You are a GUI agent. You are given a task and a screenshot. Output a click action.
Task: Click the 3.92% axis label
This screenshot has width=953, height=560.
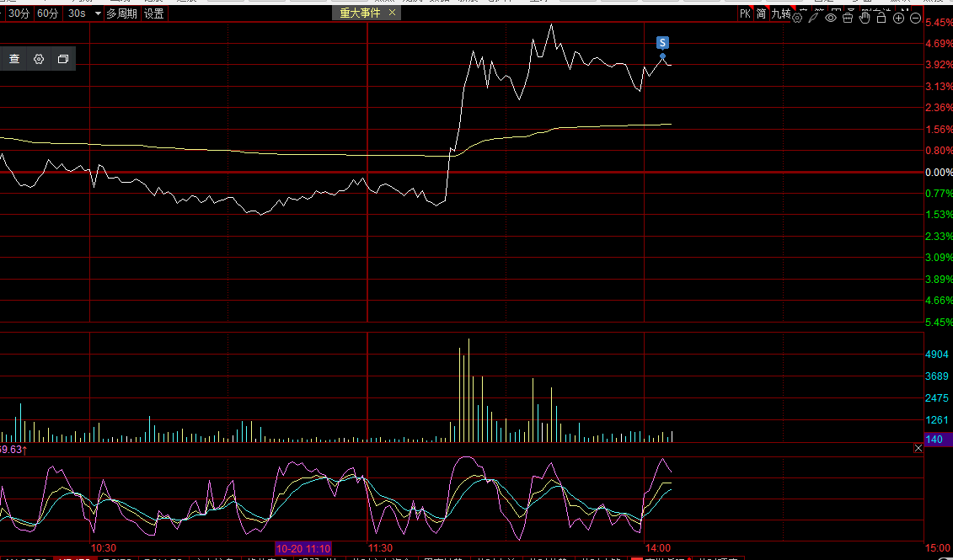point(939,65)
